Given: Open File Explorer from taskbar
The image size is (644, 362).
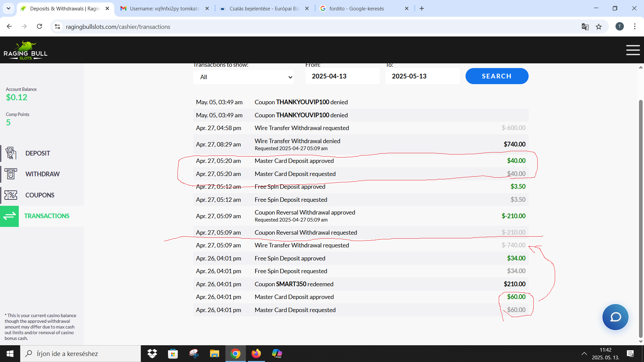Looking at the screenshot, I should click(214, 354).
